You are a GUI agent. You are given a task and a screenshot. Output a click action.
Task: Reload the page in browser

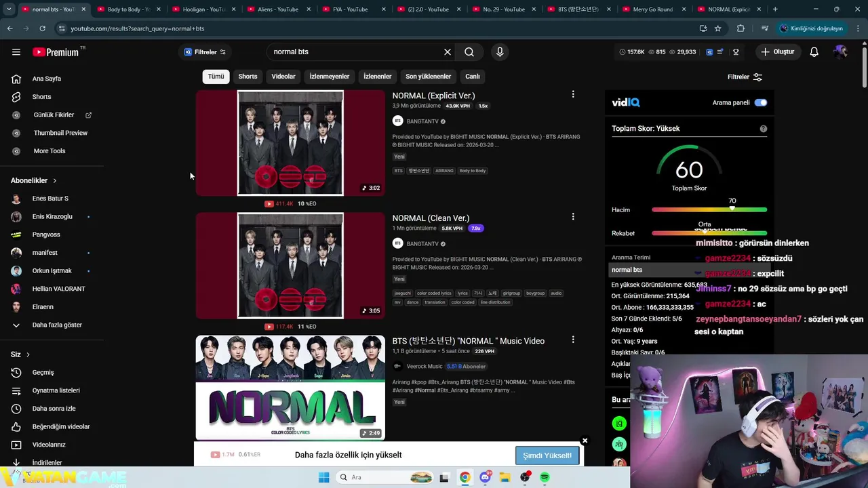point(42,28)
